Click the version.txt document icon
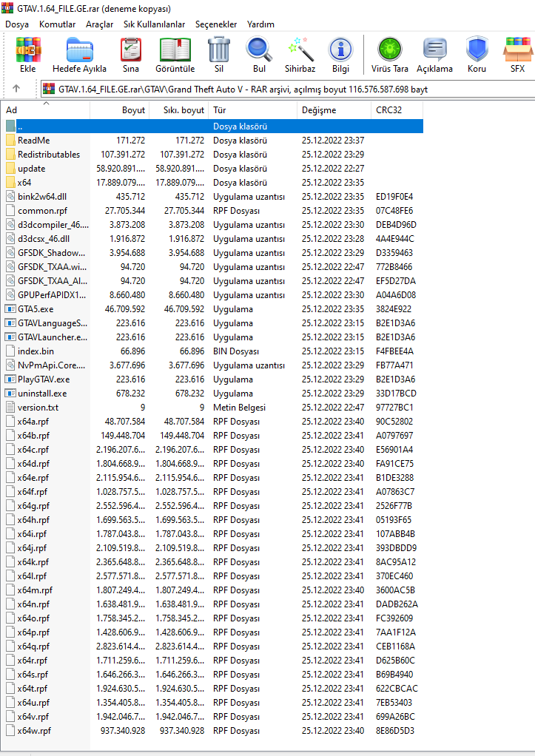The height and width of the screenshot is (756, 535). point(11,408)
